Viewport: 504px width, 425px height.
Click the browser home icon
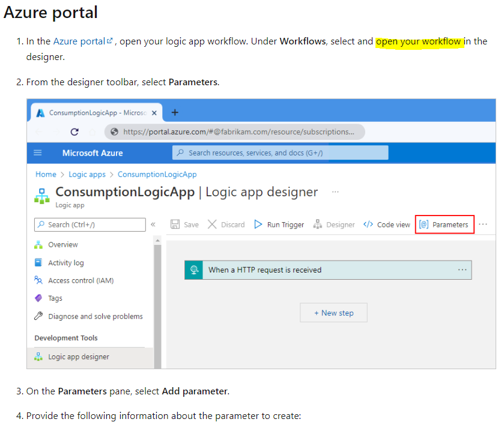93,132
